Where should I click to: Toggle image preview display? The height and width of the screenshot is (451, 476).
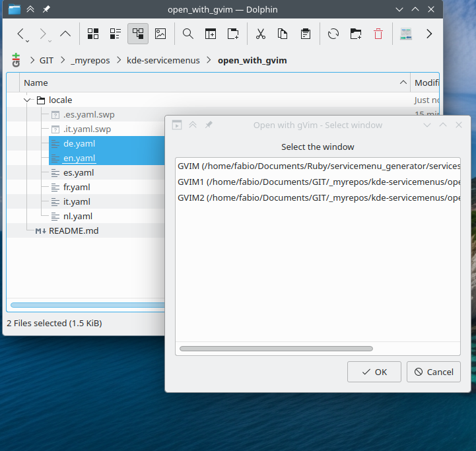coord(160,34)
